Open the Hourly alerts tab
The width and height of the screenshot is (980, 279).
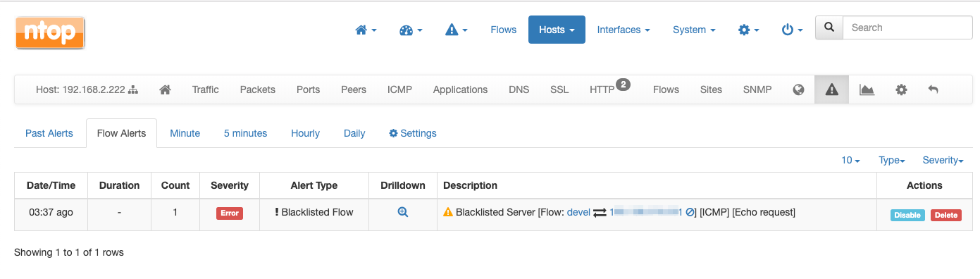pos(306,133)
